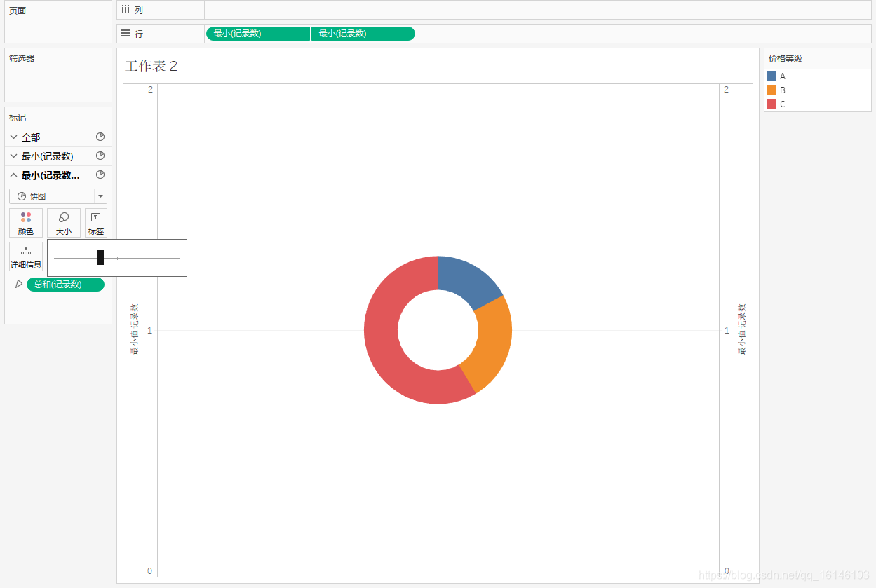Collapse the bold 最小(记录数… marks section

[14, 175]
